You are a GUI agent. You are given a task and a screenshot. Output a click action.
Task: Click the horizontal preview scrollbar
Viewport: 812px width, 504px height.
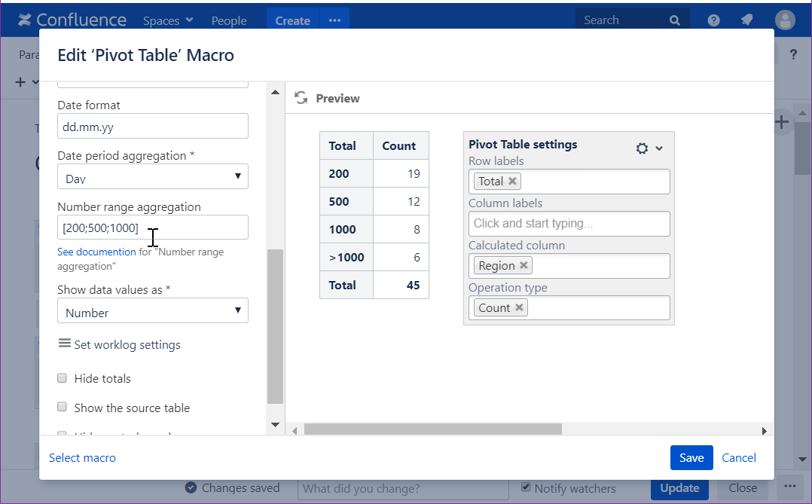pyautogui.click(x=432, y=429)
